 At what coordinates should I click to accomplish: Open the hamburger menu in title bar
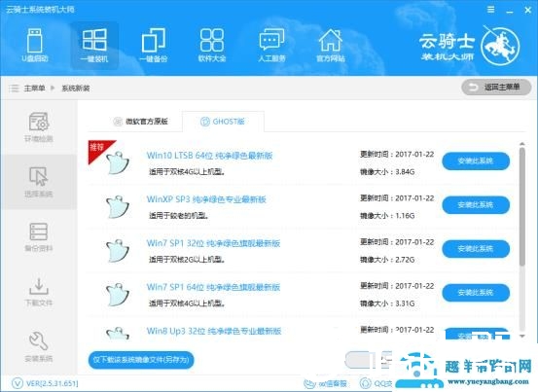click(491, 10)
